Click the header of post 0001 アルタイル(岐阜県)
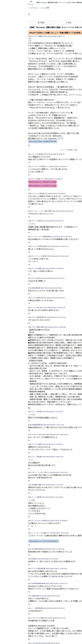 pyautogui.click(x=46, y=36)
